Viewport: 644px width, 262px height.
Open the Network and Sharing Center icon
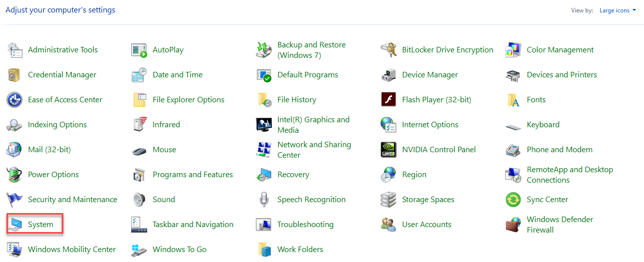click(x=263, y=150)
